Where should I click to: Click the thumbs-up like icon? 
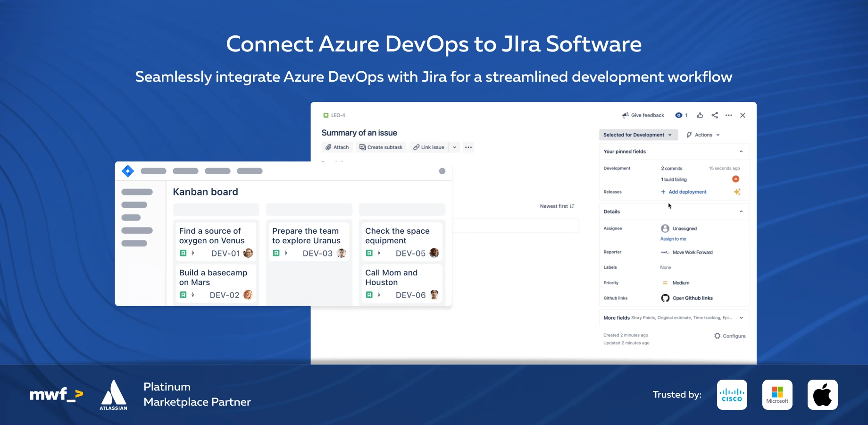(x=700, y=115)
